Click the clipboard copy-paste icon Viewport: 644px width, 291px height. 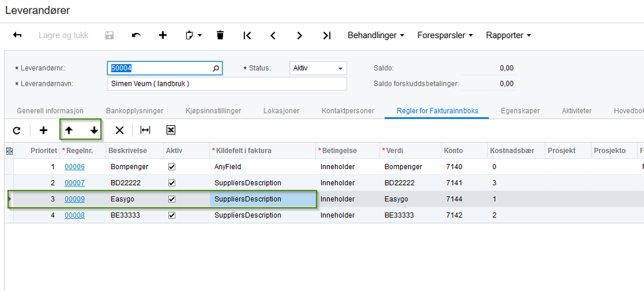coord(190,35)
